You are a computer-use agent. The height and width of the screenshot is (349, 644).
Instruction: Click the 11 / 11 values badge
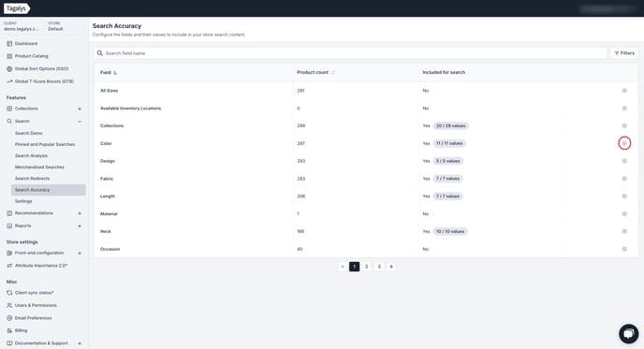pos(449,144)
